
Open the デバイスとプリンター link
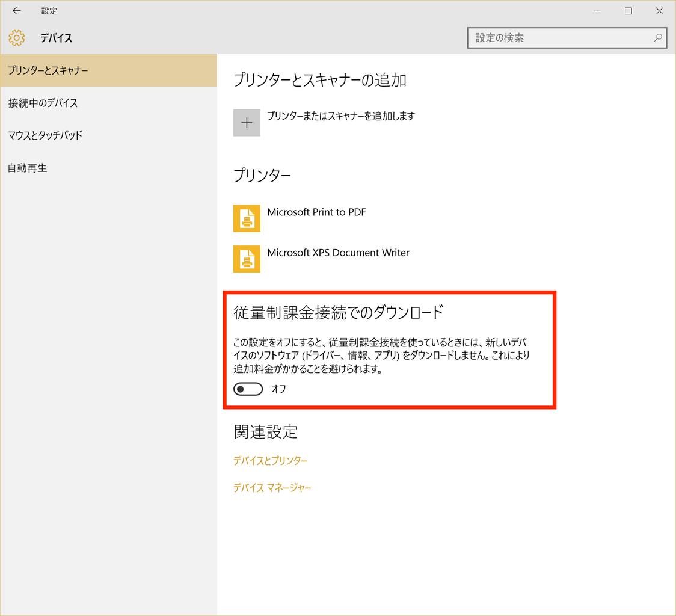(x=270, y=461)
